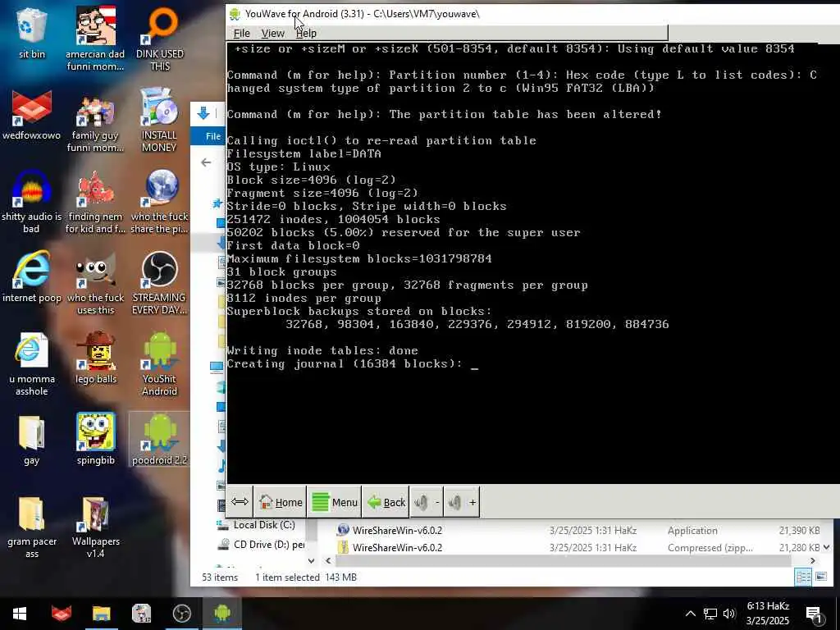Click the file list vertical scroll down chevron
840x630 pixels.
click(827, 547)
